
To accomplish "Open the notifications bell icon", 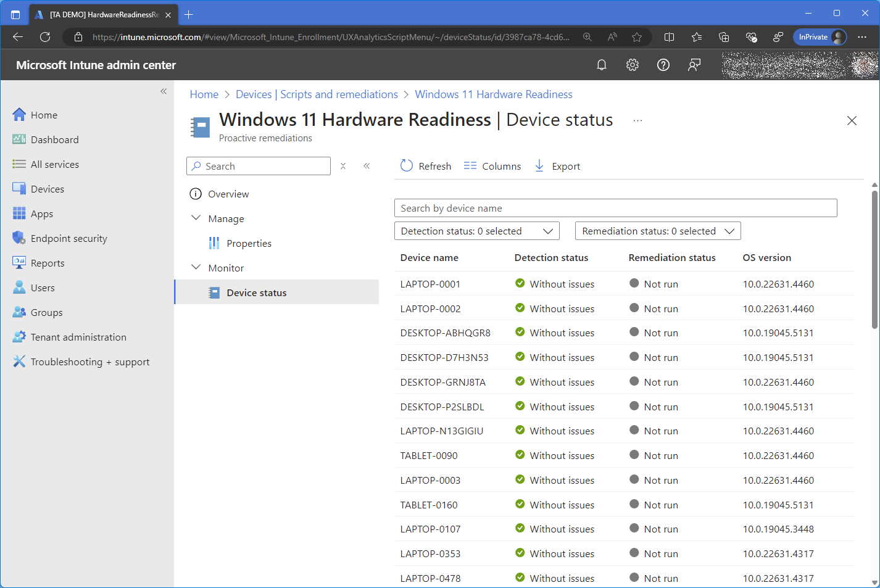I will click(602, 65).
